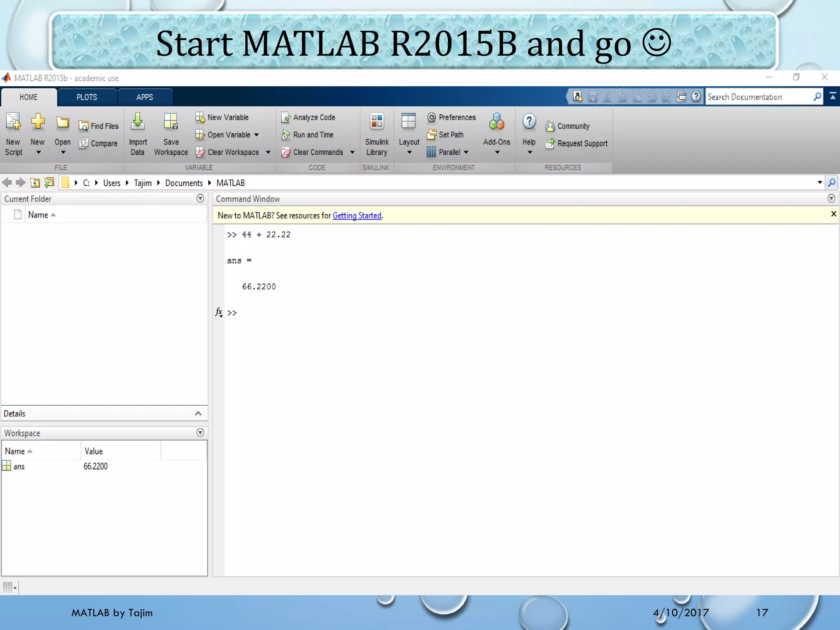Minimize the toolstrip with top-right arrow

[833, 96]
